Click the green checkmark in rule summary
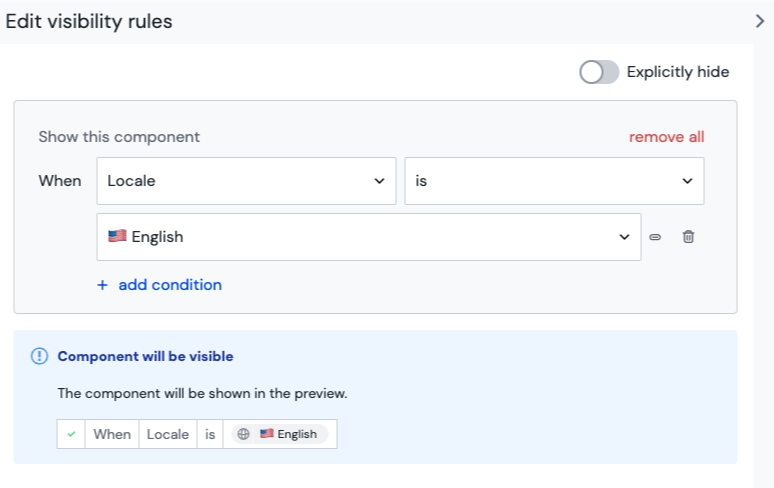 [x=71, y=434]
